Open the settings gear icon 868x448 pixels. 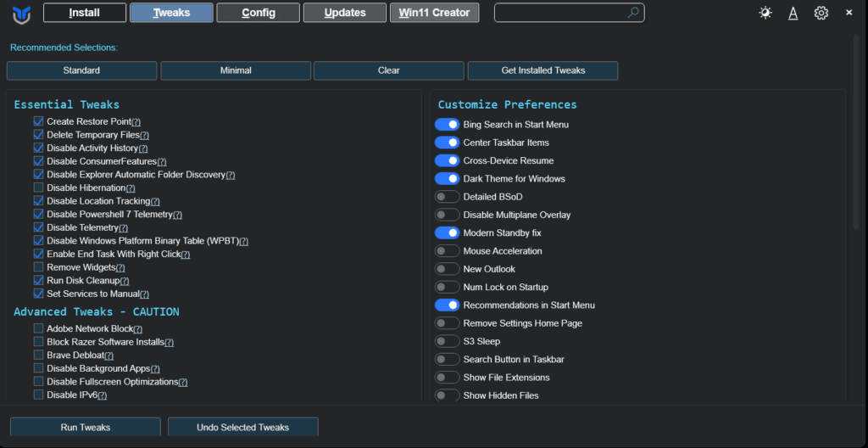point(821,13)
